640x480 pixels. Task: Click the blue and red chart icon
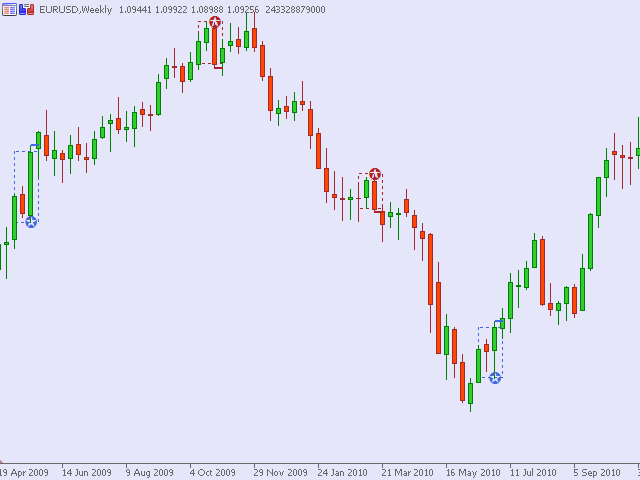(x=27, y=9)
